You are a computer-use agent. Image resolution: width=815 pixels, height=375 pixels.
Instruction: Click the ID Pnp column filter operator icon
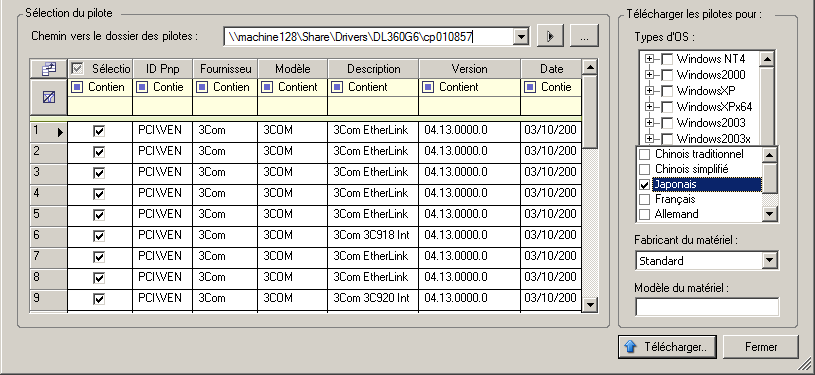click(x=142, y=87)
